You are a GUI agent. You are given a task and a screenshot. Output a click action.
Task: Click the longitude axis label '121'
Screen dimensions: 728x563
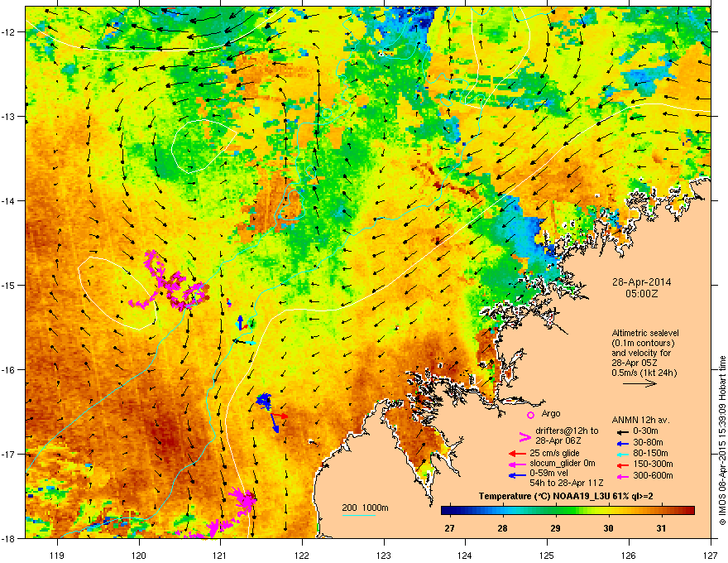pos(220,555)
